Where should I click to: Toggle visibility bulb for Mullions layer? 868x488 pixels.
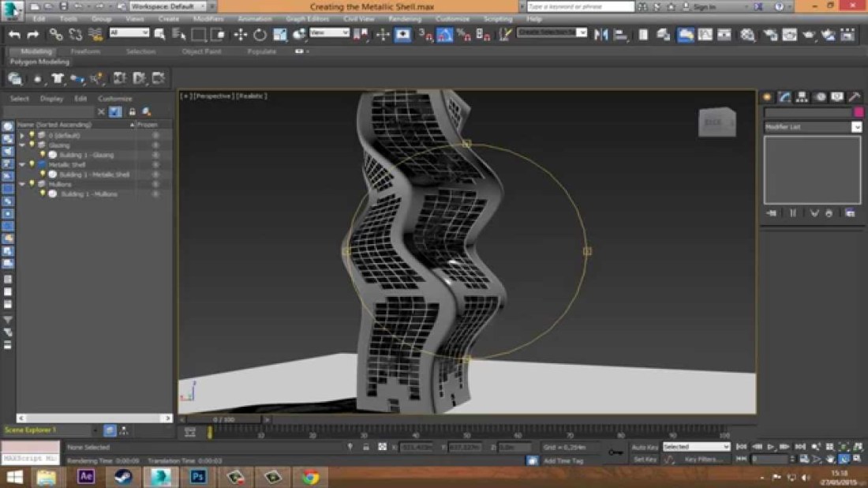point(32,184)
